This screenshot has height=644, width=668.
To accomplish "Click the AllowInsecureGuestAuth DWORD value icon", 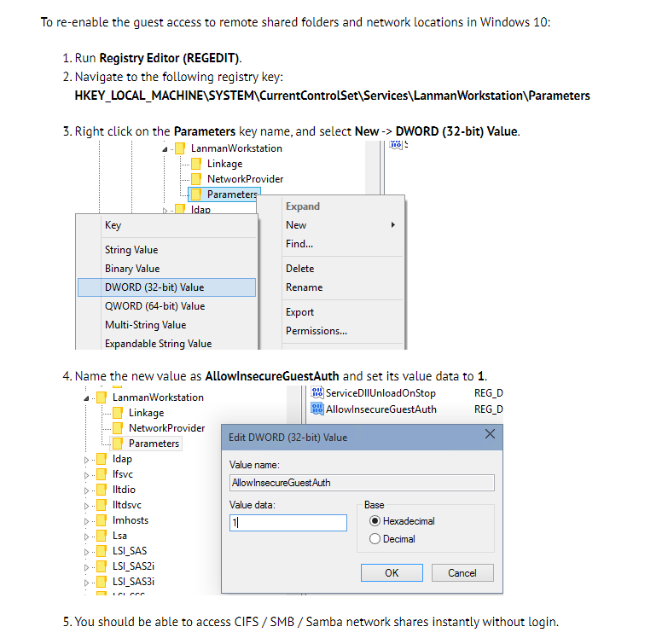I will click(317, 409).
